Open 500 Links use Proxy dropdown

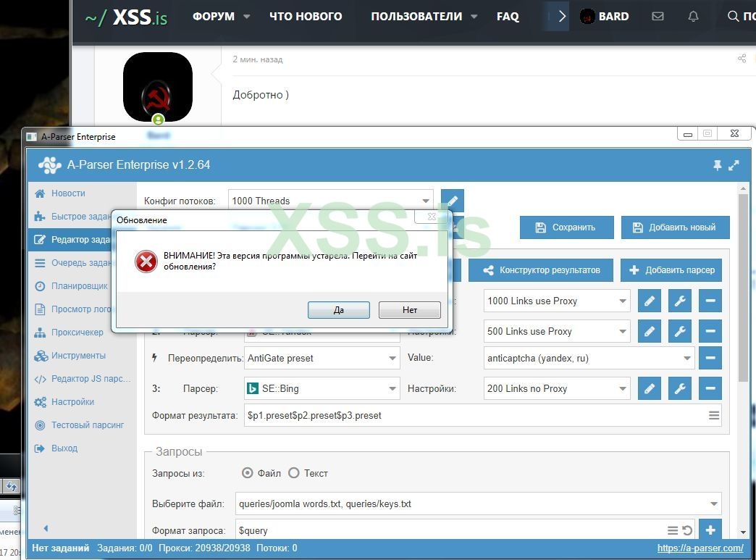click(557, 331)
